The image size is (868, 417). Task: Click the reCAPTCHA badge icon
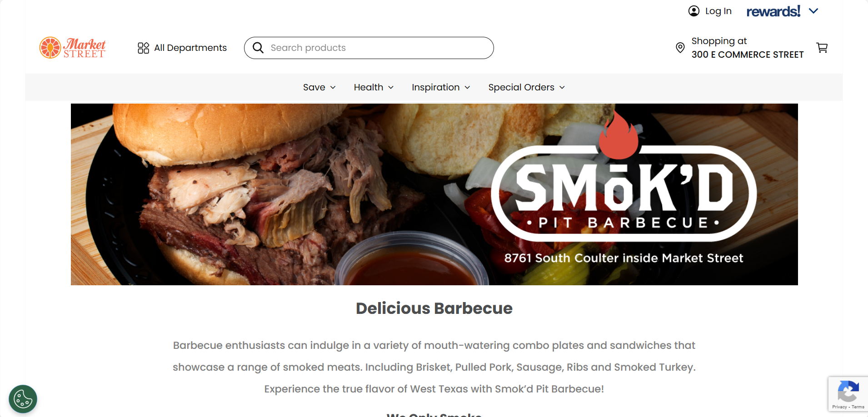(x=848, y=391)
